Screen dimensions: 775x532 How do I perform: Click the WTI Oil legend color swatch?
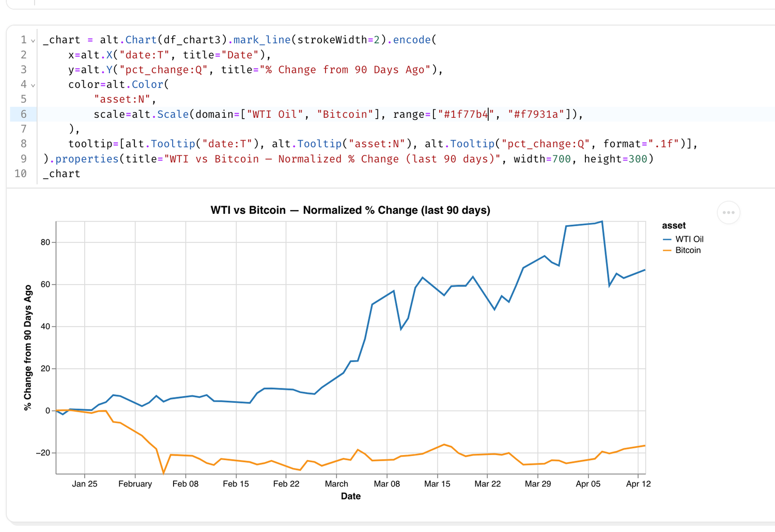coord(667,239)
